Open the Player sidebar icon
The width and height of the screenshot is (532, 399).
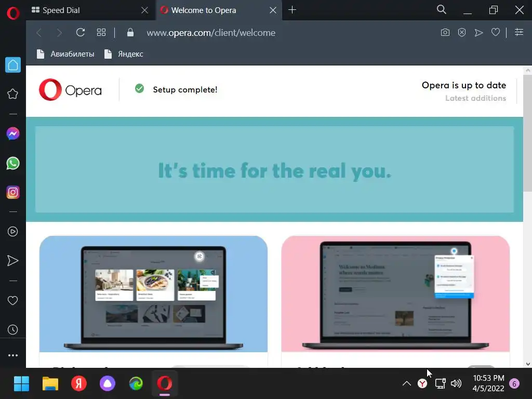[13, 231]
